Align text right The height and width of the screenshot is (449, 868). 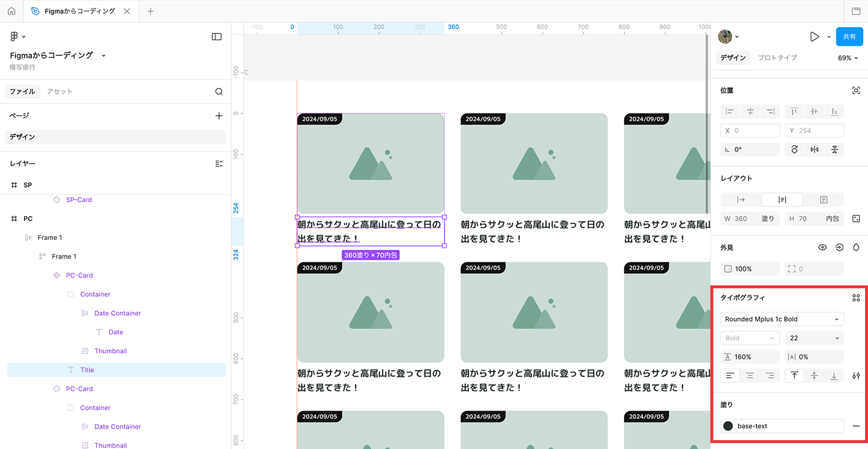coord(770,376)
